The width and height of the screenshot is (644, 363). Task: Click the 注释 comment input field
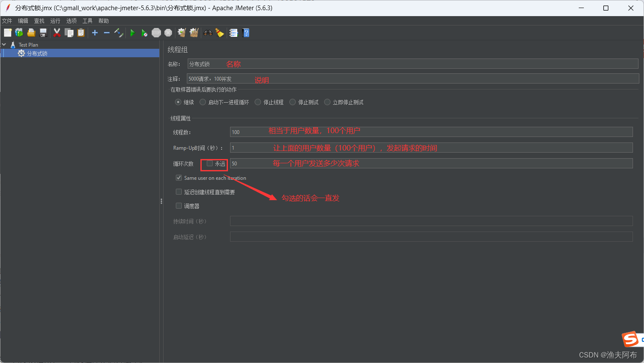(x=413, y=78)
